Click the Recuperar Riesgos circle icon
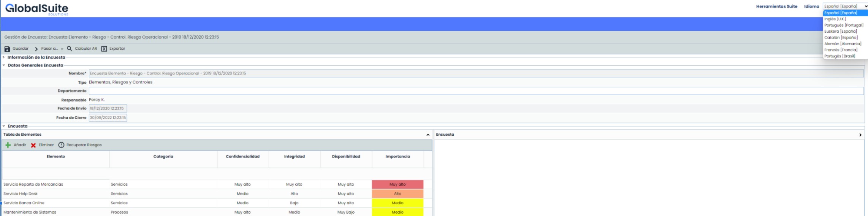 coord(61,145)
